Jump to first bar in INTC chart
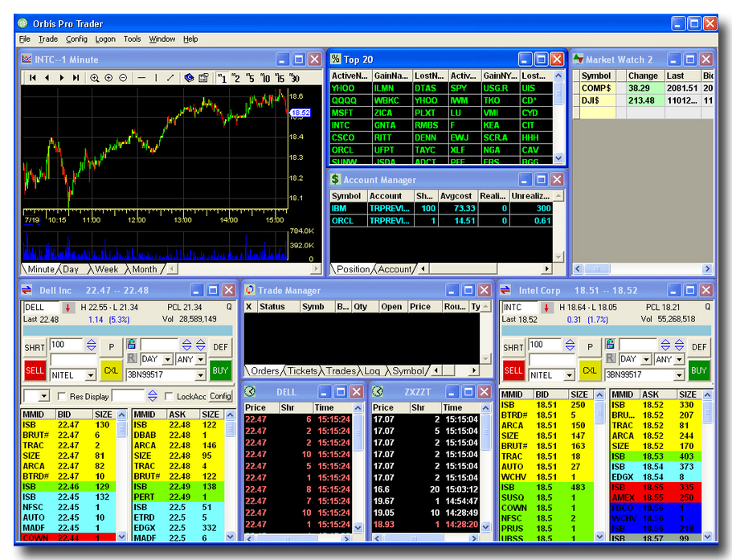 coord(33,78)
